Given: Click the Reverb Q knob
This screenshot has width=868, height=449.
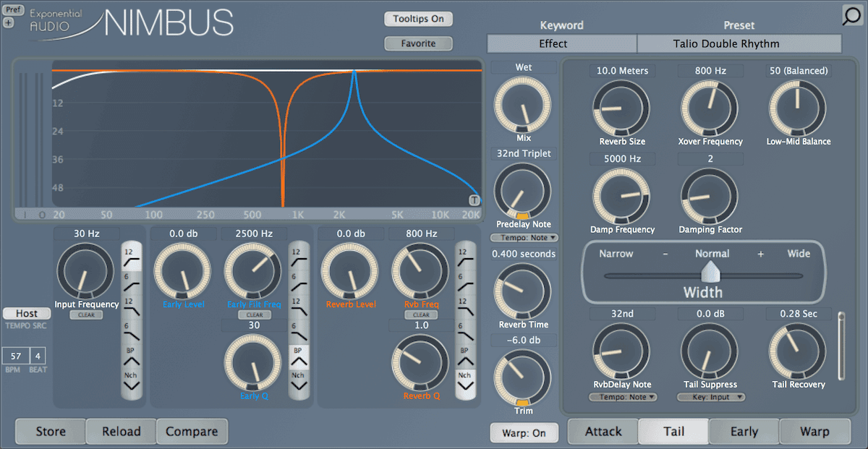Looking at the screenshot, I should (x=421, y=362).
